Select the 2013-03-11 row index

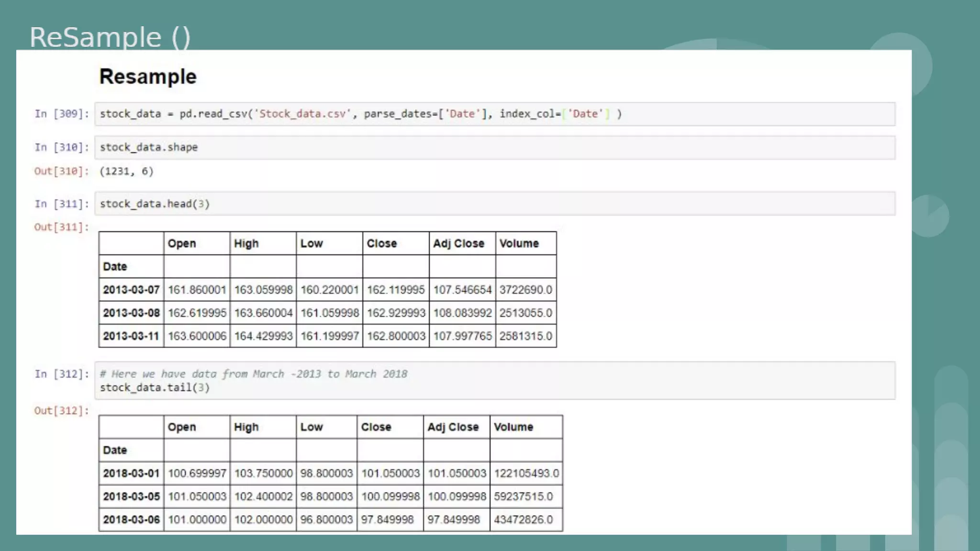tap(131, 336)
